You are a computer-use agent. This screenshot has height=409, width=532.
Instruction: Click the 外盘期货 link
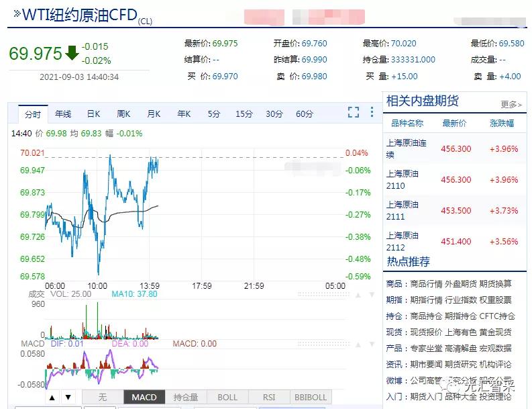pos(460,283)
